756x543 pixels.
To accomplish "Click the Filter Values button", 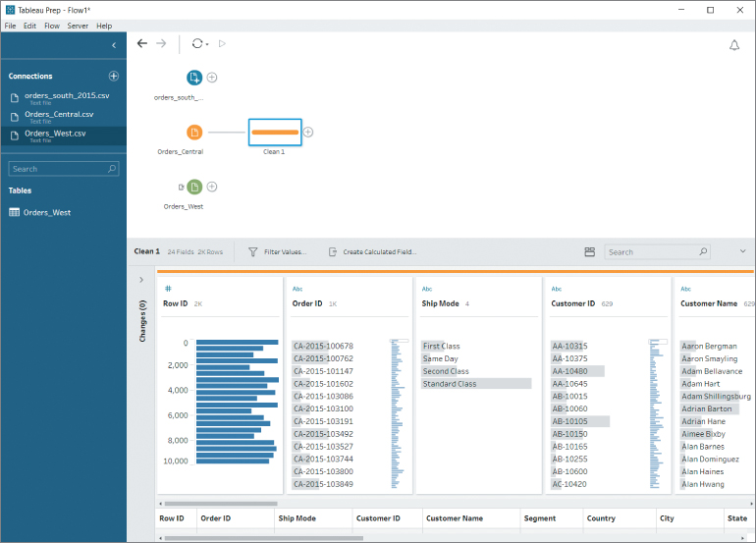I will coord(278,251).
